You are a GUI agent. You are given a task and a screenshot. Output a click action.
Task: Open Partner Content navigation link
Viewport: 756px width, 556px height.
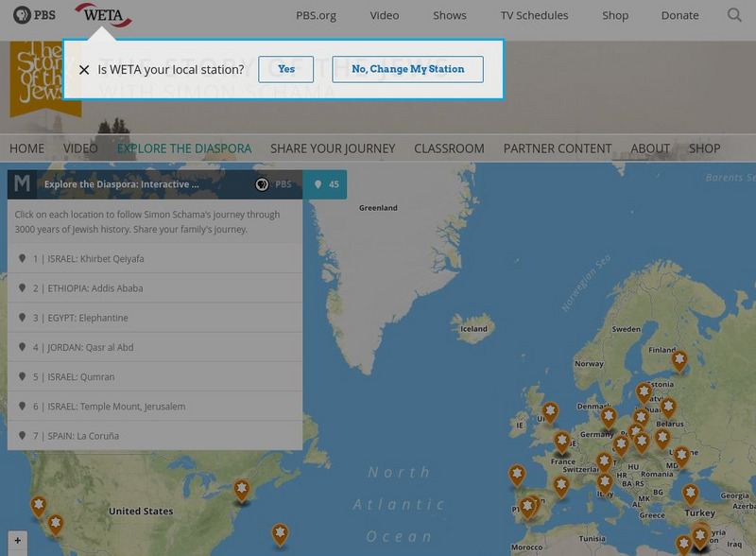click(x=558, y=148)
